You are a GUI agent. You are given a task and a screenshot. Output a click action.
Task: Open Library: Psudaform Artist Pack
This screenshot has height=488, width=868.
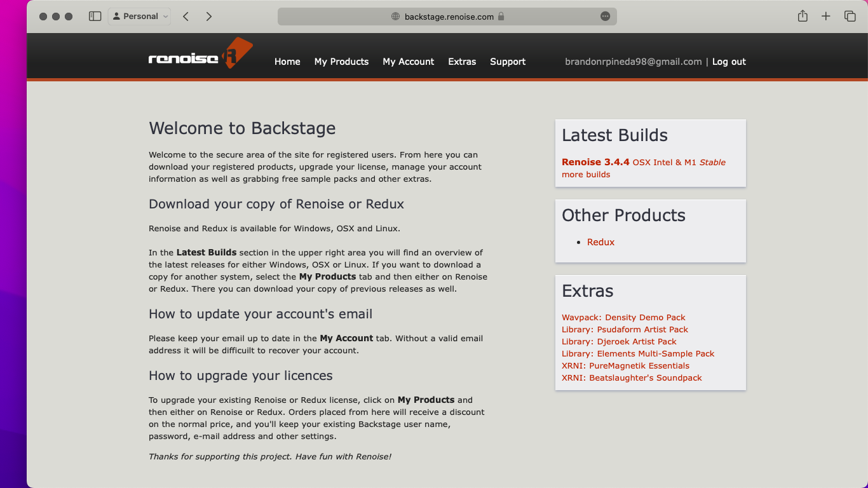(625, 329)
